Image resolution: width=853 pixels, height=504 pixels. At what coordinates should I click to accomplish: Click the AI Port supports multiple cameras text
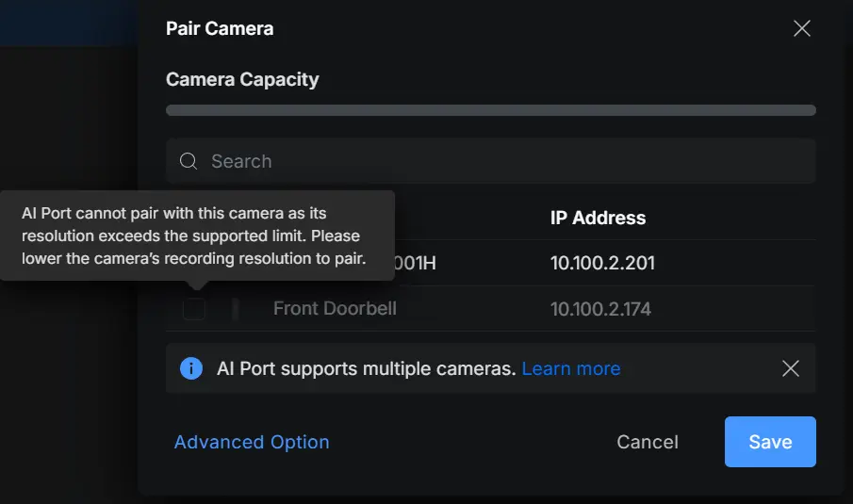[x=366, y=368]
